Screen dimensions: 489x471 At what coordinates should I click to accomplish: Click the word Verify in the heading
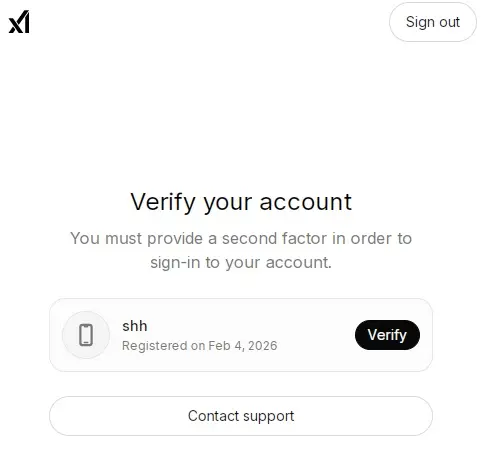(163, 202)
